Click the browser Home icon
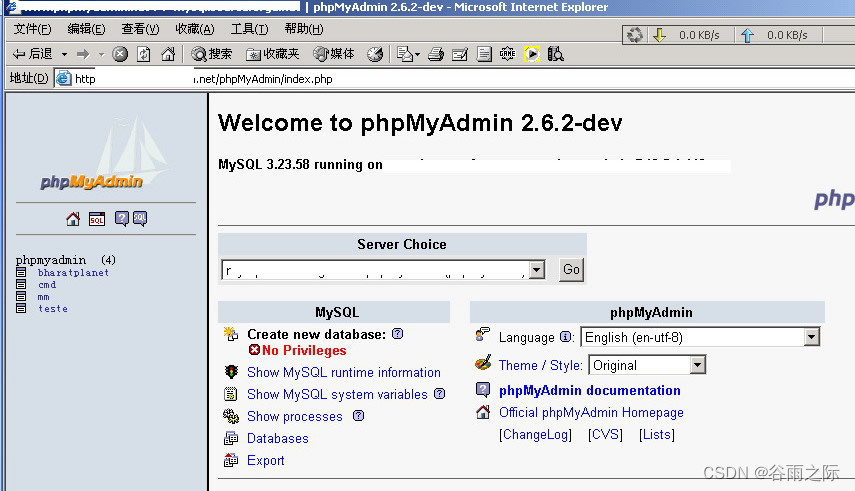This screenshot has width=855, height=491. pyautogui.click(x=168, y=54)
